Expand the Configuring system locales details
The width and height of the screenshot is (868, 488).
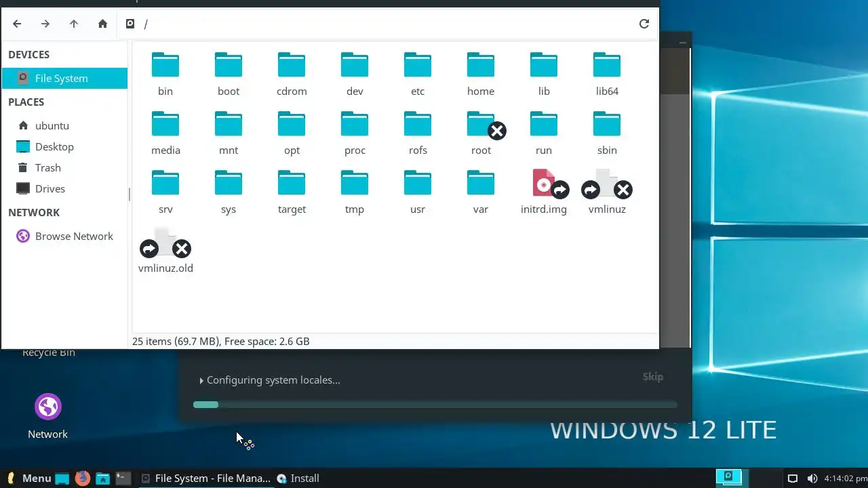(x=201, y=381)
